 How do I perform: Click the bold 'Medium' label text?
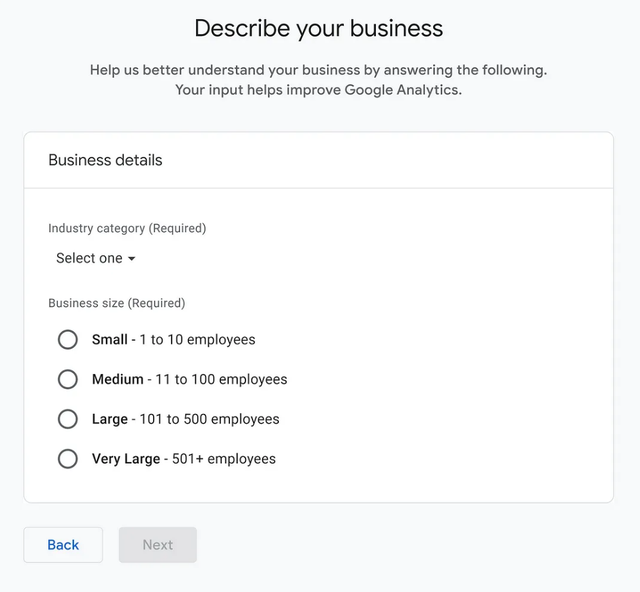[x=117, y=380]
